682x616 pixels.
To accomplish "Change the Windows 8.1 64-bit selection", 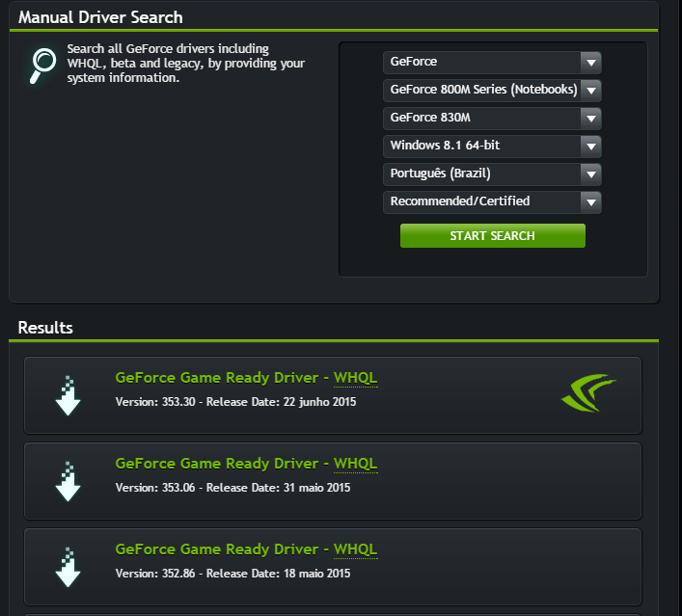I will [x=492, y=147].
